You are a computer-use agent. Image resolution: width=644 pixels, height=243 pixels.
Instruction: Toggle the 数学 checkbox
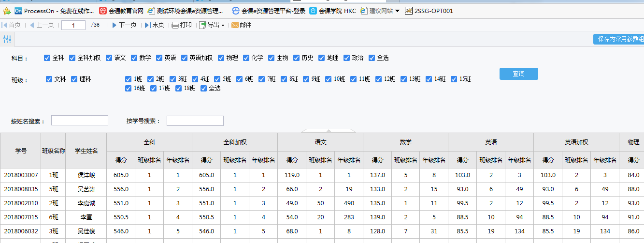pyautogui.click(x=134, y=58)
